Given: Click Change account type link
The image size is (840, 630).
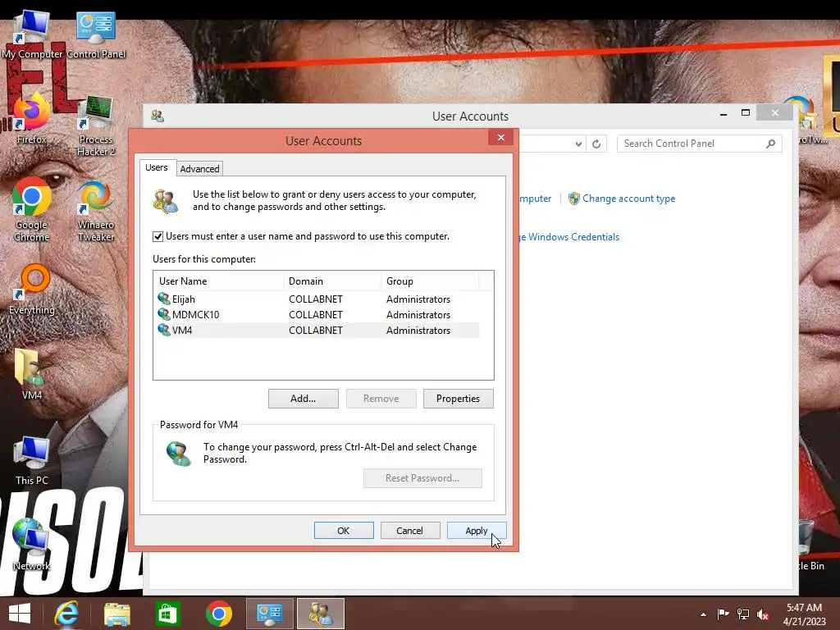Looking at the screenshot, I should [x=628, y=199].
